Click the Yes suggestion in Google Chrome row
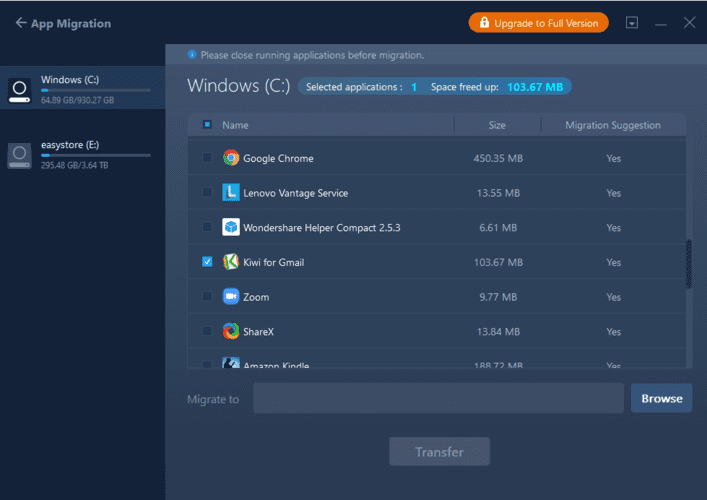Screen dimensions: 707x500 click(613, 158)
